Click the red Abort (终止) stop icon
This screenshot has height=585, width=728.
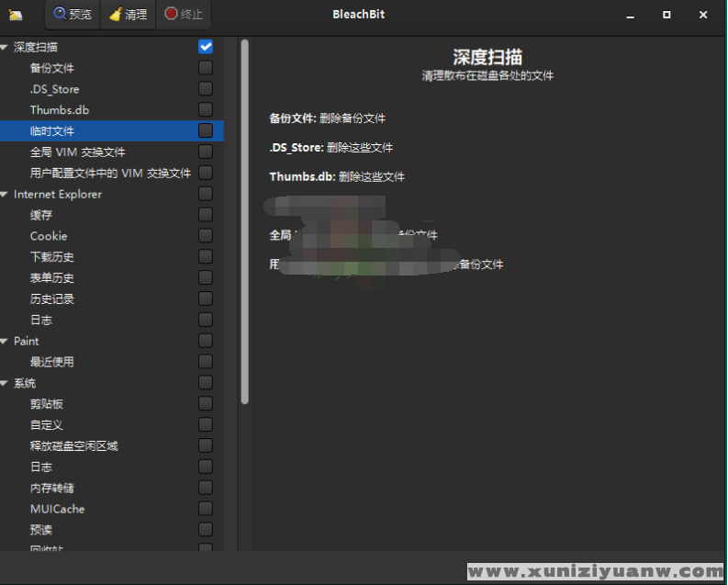coord(171,15)
